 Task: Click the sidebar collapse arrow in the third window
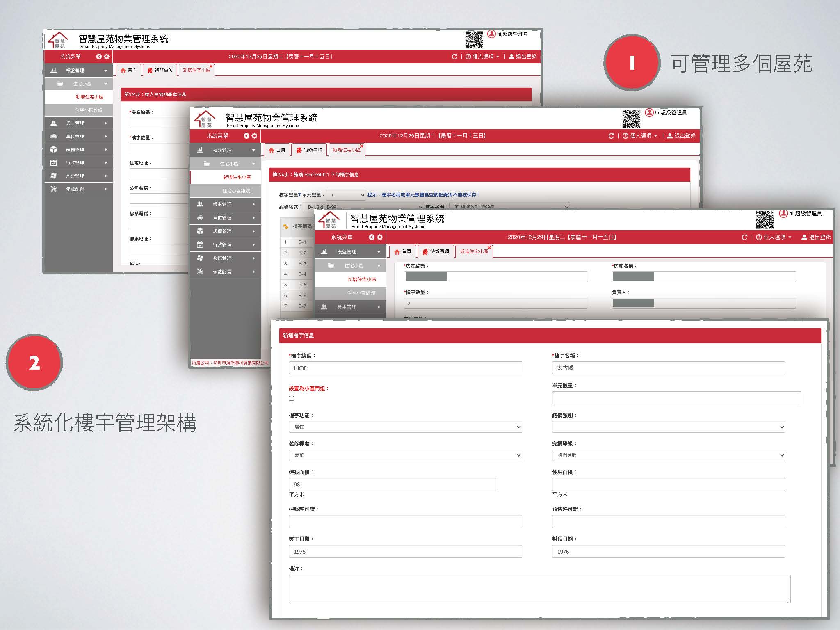tap(372, 237)
